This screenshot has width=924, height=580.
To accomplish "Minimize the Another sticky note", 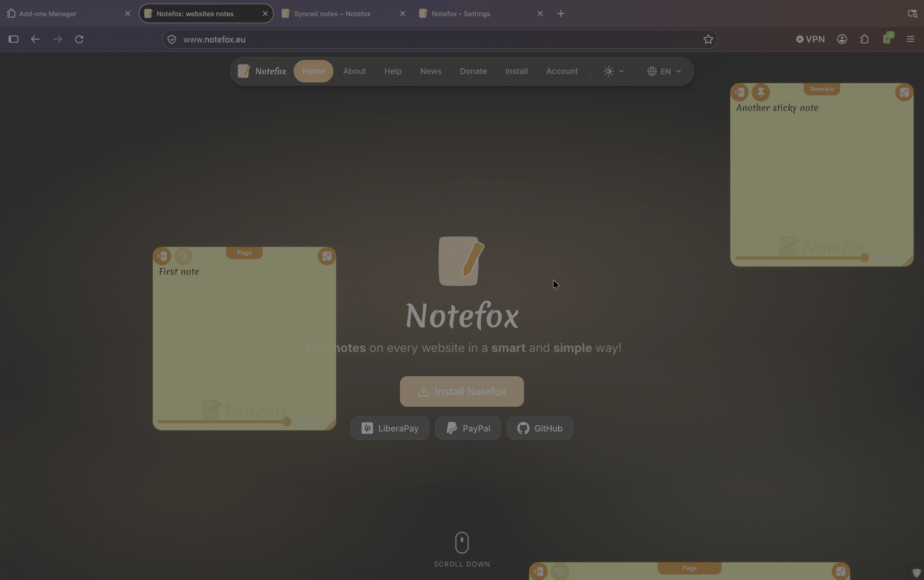I will [904, 93].
